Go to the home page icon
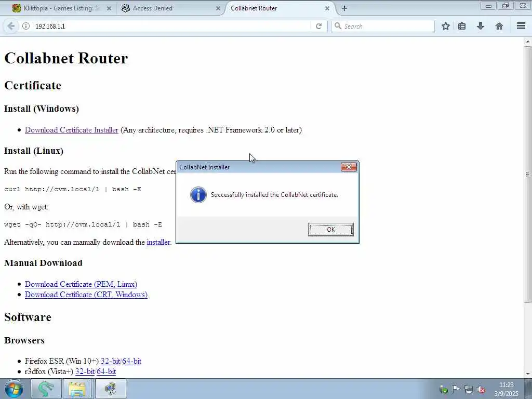The image size is (532, 399). (x=499, y=26)
